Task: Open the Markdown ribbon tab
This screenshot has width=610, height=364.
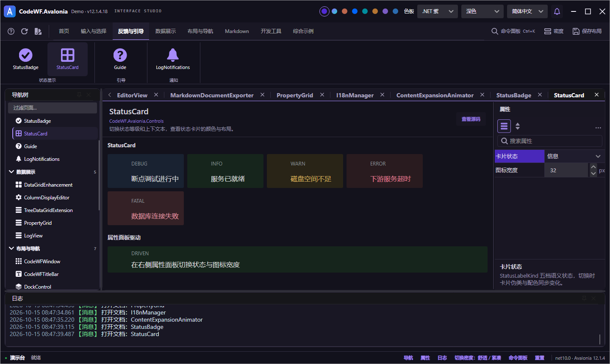Action: click(x=237, y=31)
